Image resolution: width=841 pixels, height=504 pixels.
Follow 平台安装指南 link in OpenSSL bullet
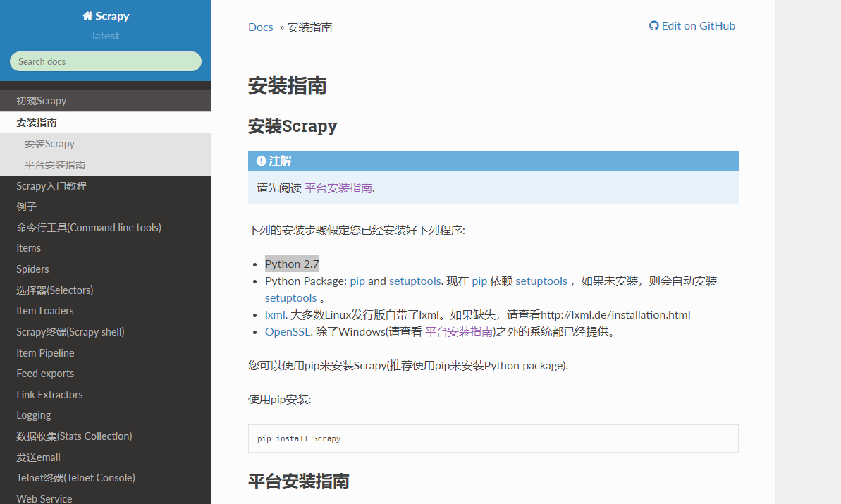click(459, 332)
